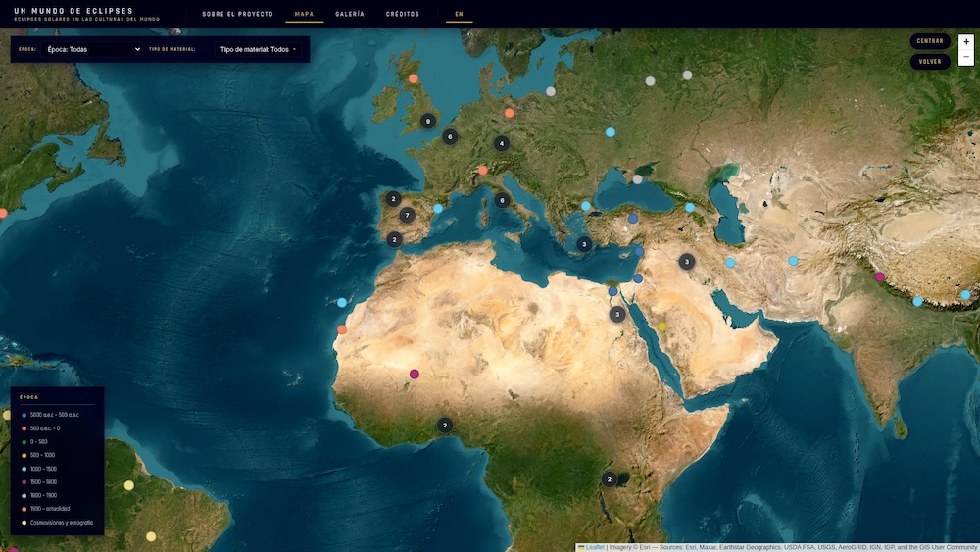Select the light blue marker over Ukraine
The width and height of the screenshot is (980, 552).
[x=611, y=132]
